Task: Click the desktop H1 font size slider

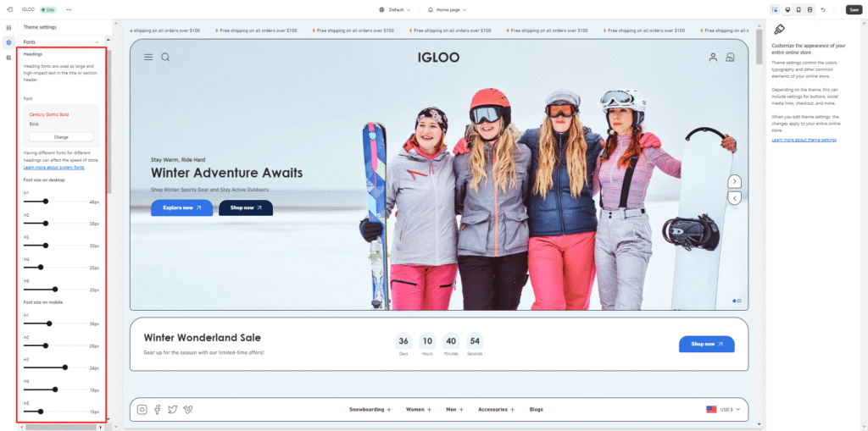Action: [46, 202]
